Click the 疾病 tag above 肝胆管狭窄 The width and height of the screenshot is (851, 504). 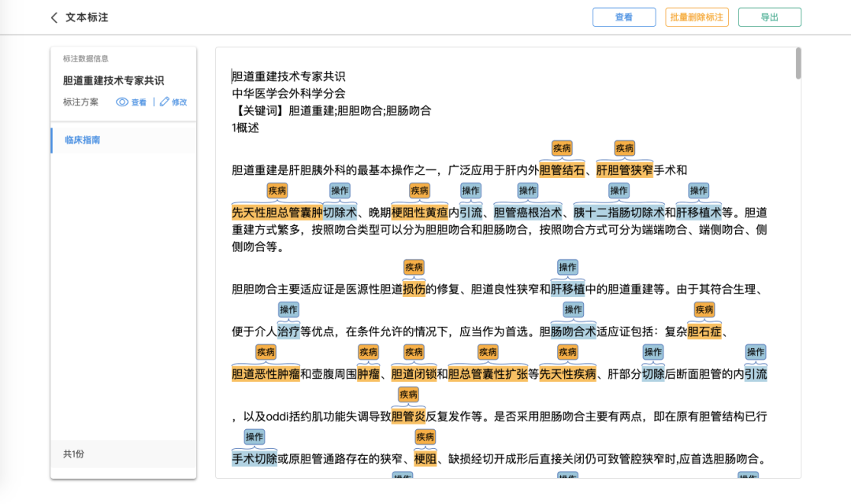click(624, 148)
